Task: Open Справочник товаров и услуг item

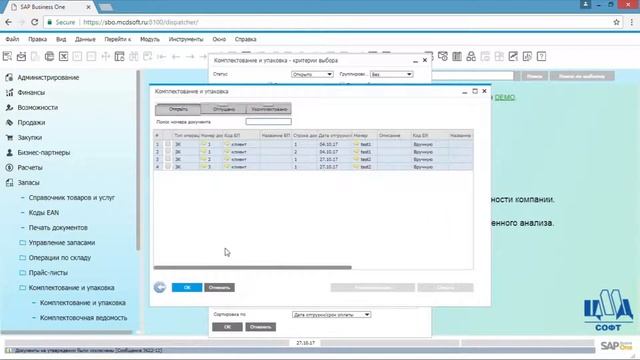Action: pos(71,198)
